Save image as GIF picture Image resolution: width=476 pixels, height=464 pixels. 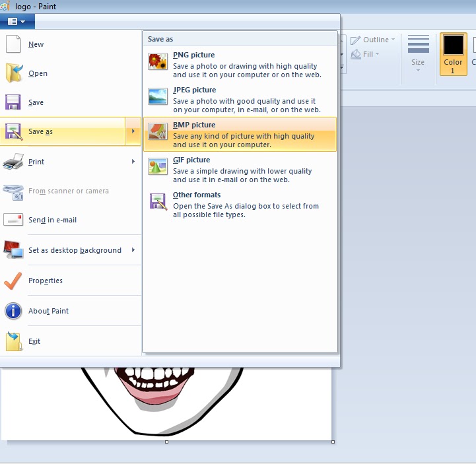click(x=240, y=169)
